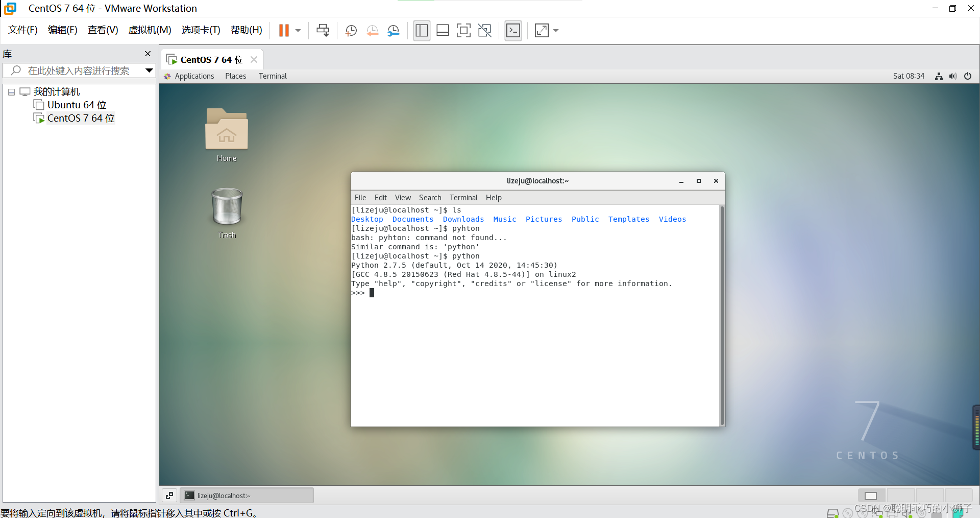Screen dimensions: 980x518
Task: Close the CentOS 7 64 位 tab
Action: point(254,60)
